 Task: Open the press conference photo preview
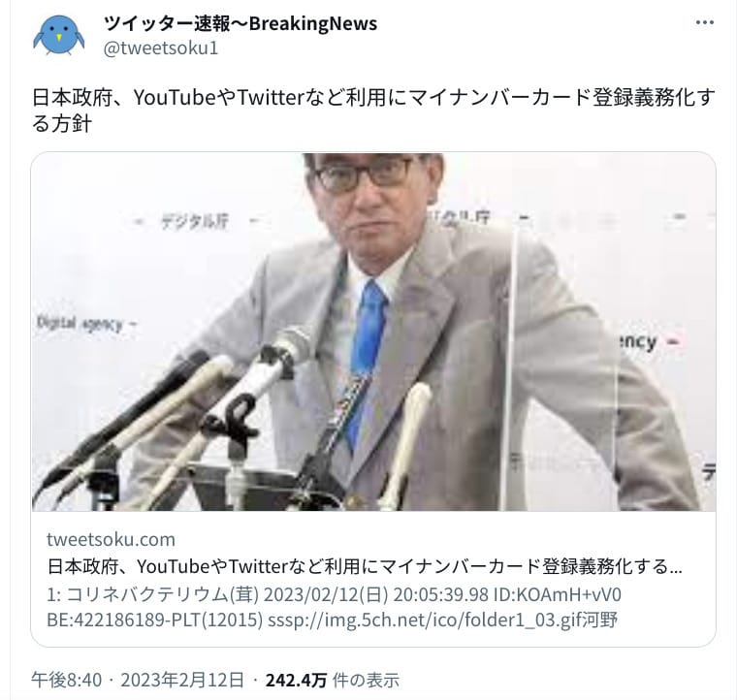point(373,332)
